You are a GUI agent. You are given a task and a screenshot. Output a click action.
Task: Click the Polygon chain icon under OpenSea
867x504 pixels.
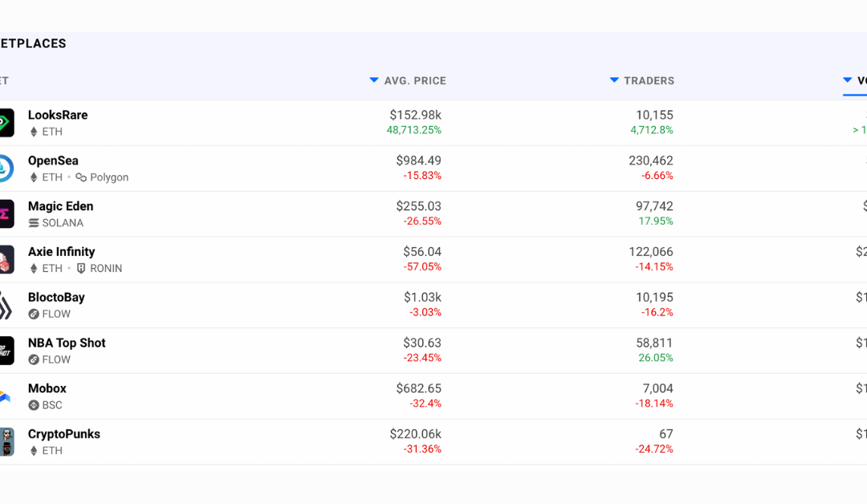81,177
